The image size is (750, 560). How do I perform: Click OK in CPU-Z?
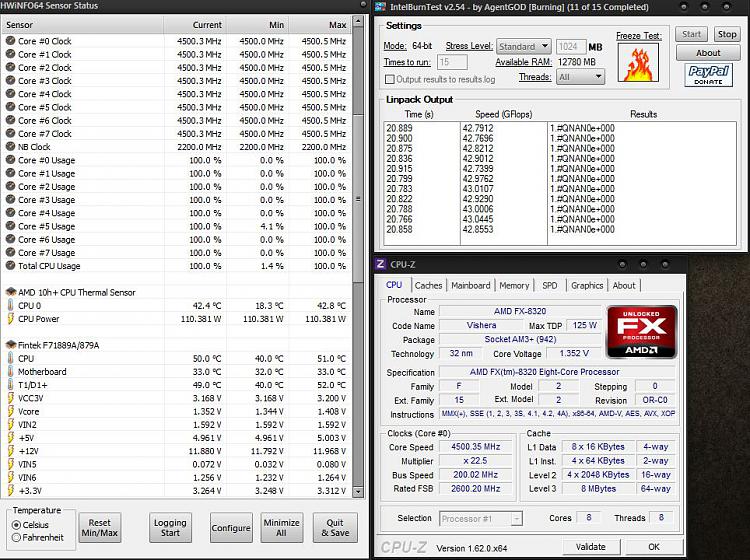[654, 547]
